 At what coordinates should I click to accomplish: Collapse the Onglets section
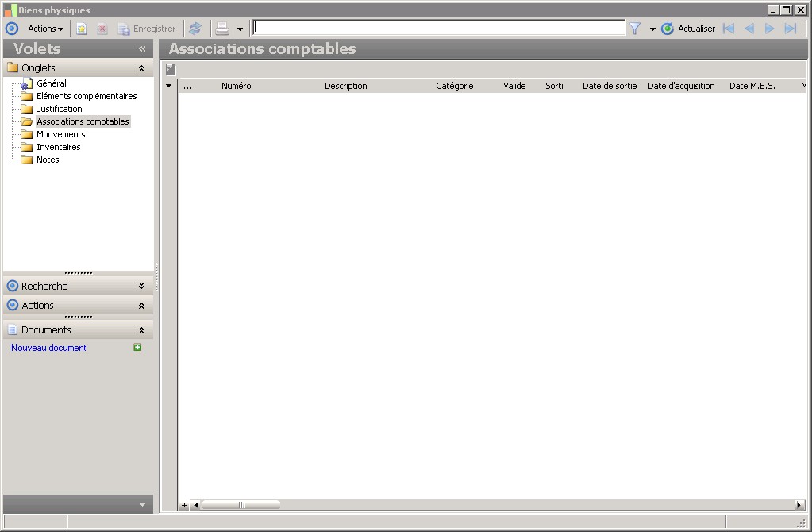click(141, 68)
